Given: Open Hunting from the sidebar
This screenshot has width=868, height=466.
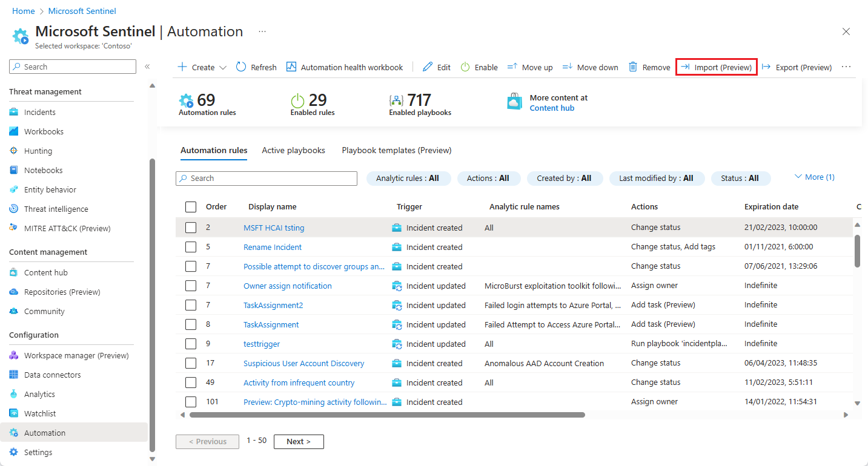Looking at the screenshot, I should pyautogui.click(x=38, y=151).
